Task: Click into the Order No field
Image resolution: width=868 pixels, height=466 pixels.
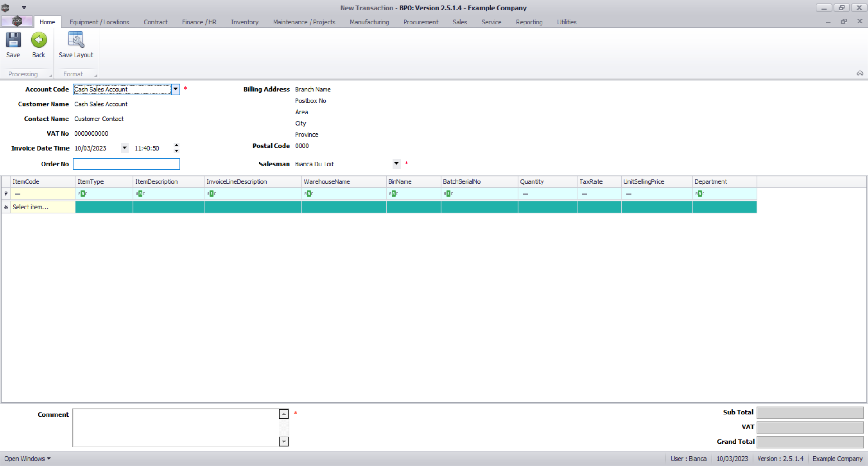Action: tap(127, 164)
